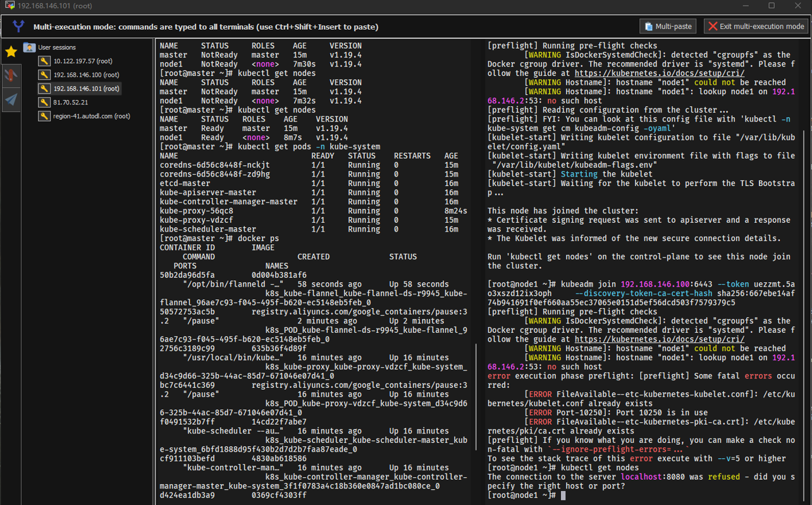Open the Macros paper-plane sidebar tab

pyautogui.click(x=11, y=99)
